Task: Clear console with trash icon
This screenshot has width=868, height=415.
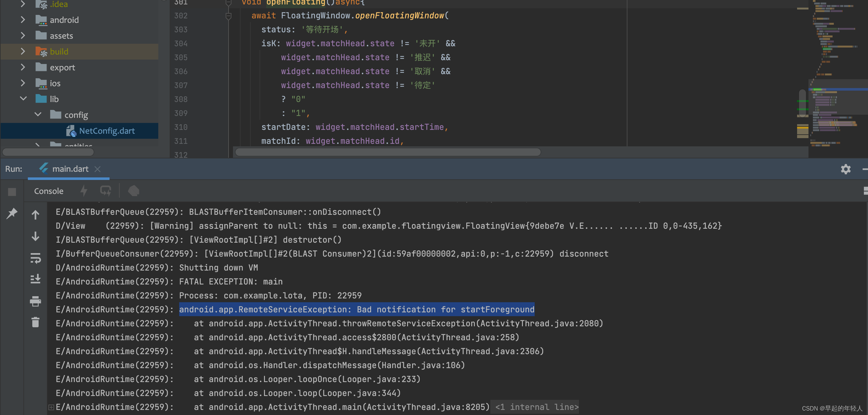Action: [35, 322]
